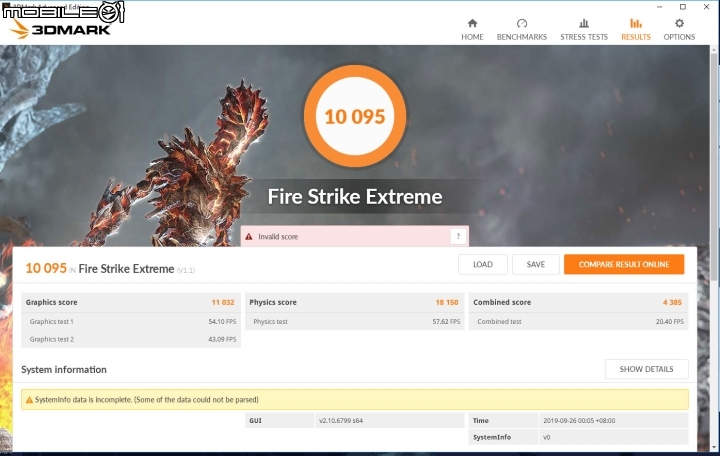Click the Save button
Screen dimensions: 720x456
coord(535,265)
